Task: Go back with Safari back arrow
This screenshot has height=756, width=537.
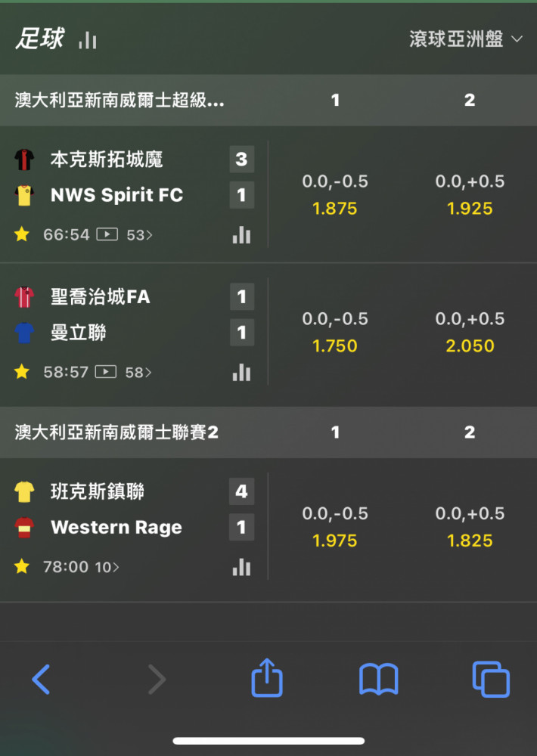Action: coord(41,680)
